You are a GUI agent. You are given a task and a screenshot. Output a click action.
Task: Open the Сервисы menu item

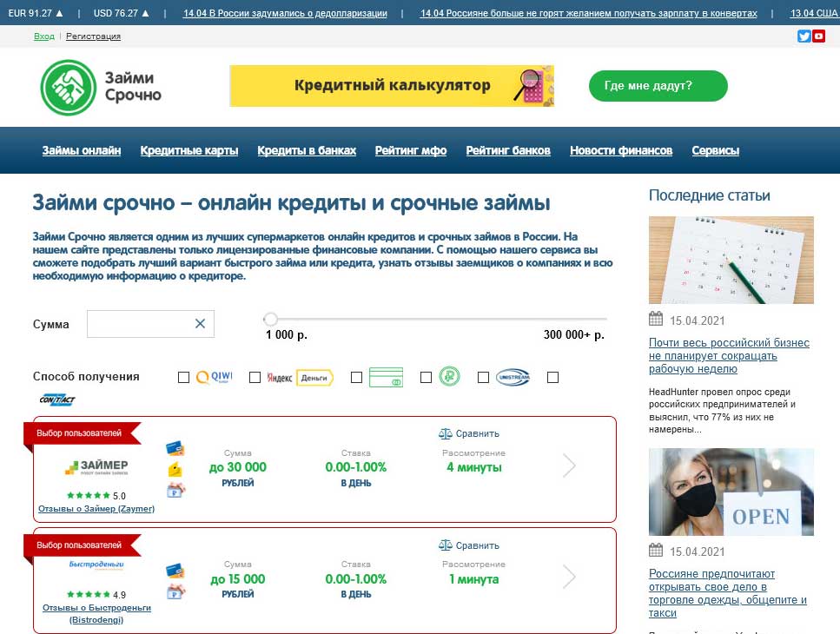click(x=715, y=150)
